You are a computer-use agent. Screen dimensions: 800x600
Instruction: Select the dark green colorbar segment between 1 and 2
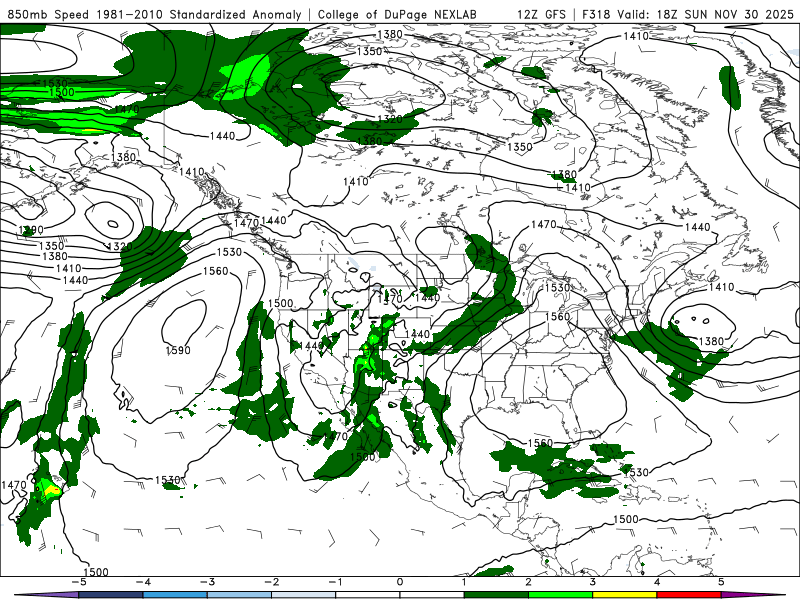pos(496,595)
